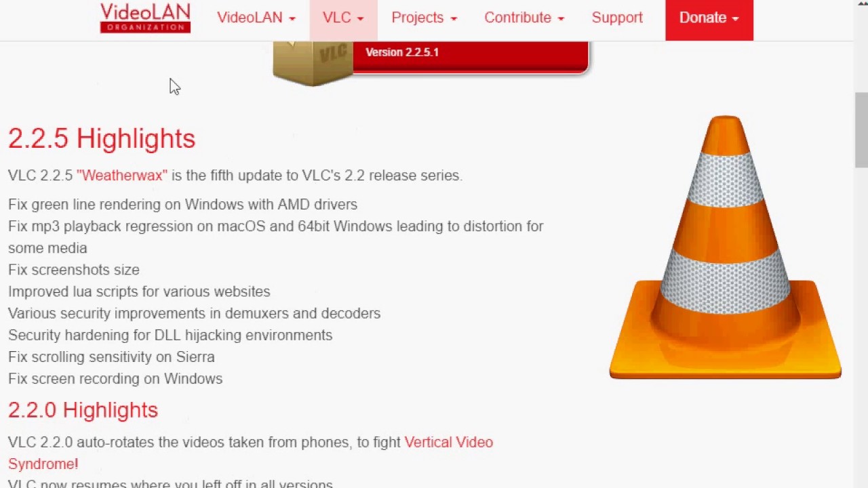Expand the VideoLAN dropdown caret
868x488 pixels.
coord(292,18)
